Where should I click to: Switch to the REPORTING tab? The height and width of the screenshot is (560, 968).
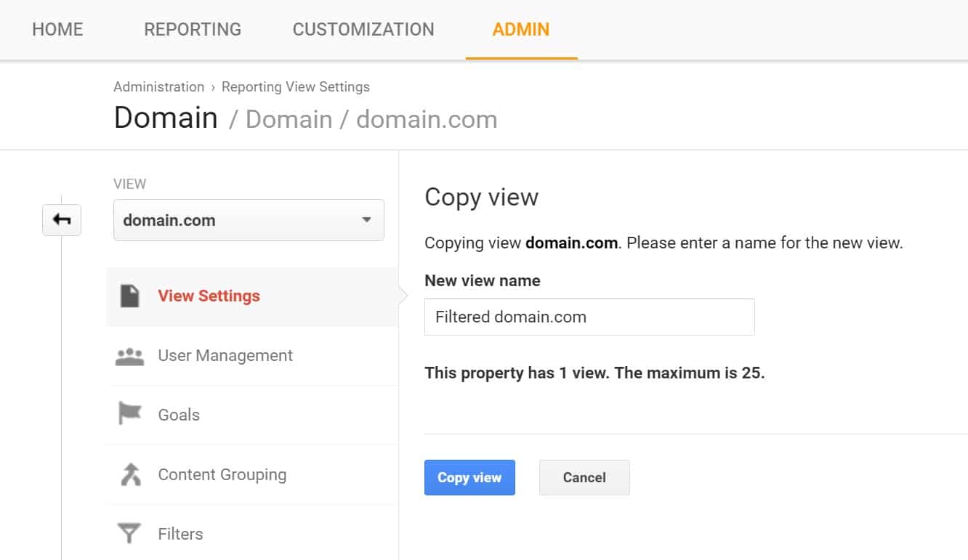193,29
